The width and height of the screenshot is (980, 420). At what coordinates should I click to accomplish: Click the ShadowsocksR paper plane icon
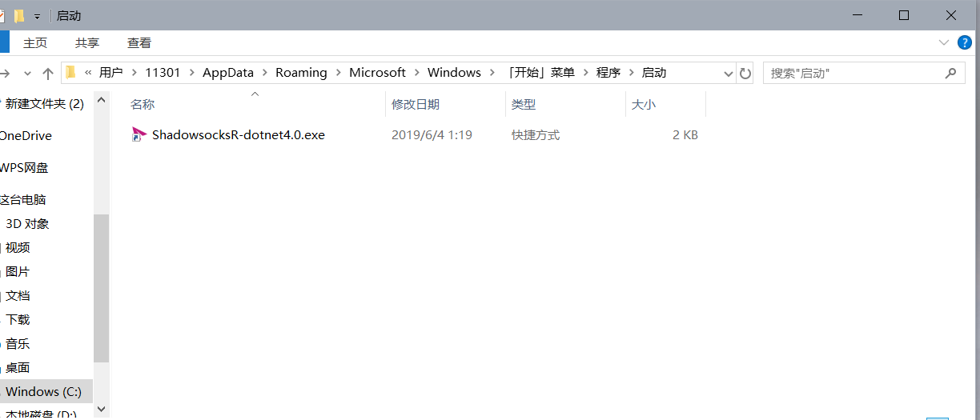[139, 134]
